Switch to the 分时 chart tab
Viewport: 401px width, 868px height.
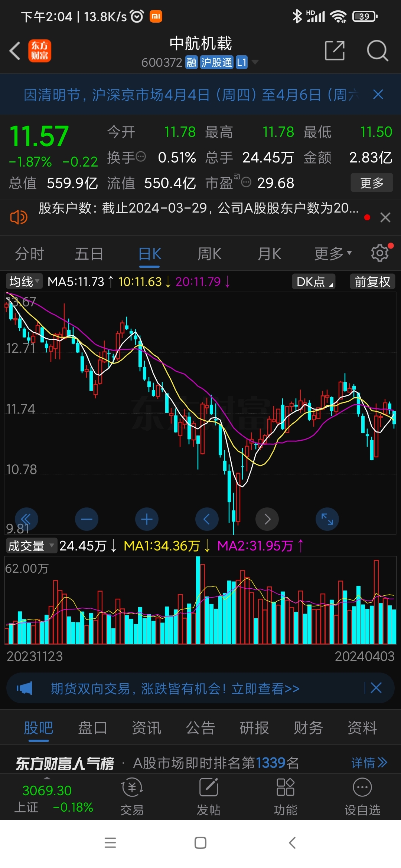click(30, 254)
